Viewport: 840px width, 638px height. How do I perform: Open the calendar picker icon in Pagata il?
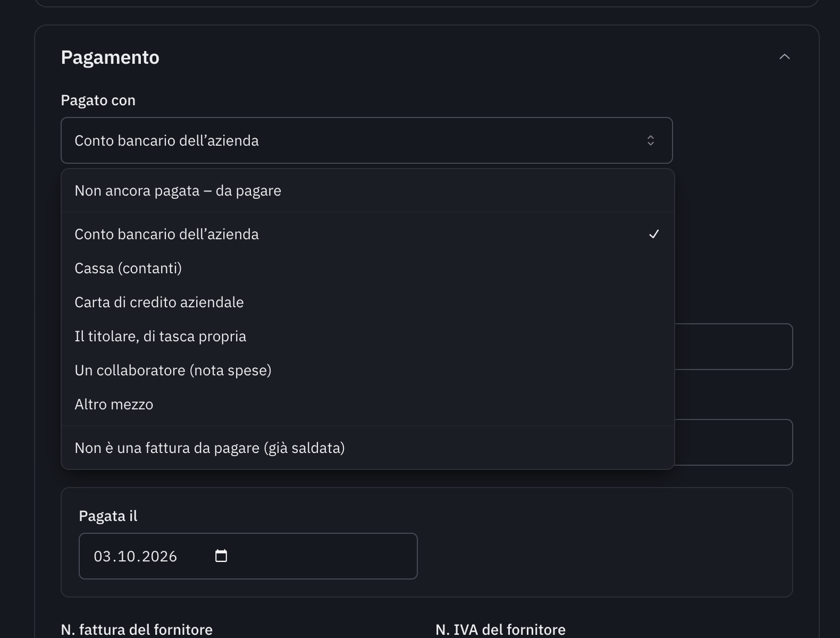pos(221,556)
